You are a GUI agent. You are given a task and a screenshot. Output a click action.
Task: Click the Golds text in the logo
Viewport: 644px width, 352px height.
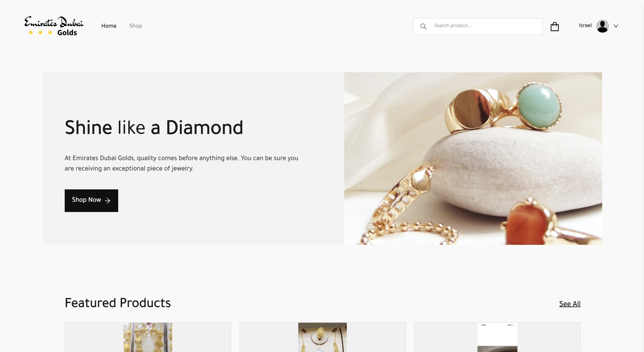click(67, 33)
